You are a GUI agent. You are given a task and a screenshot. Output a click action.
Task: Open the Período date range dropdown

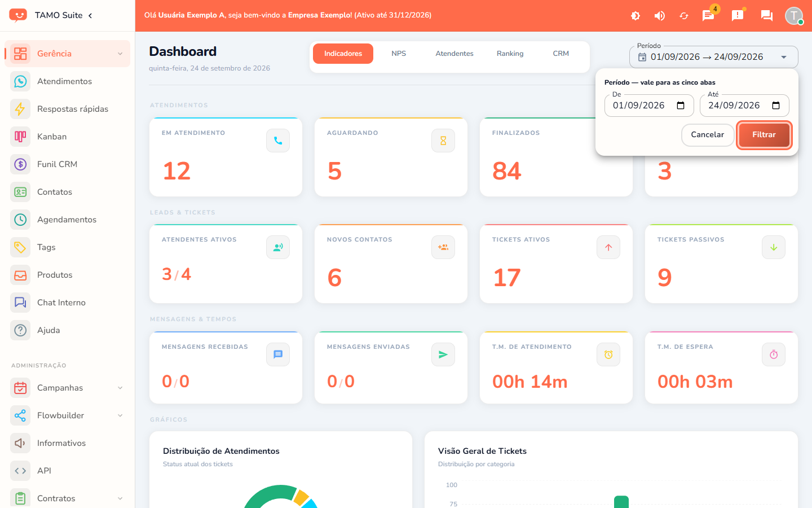(714, 57)
